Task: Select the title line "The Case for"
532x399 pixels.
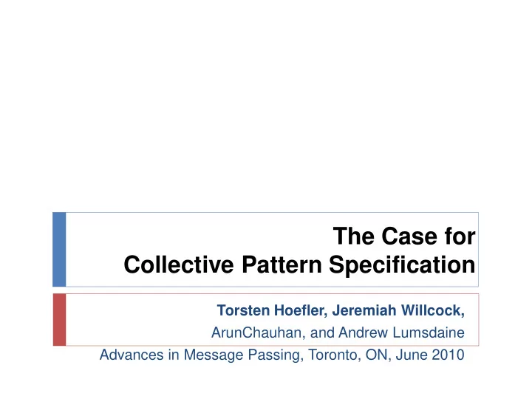Action: click(x=404, y=236)
